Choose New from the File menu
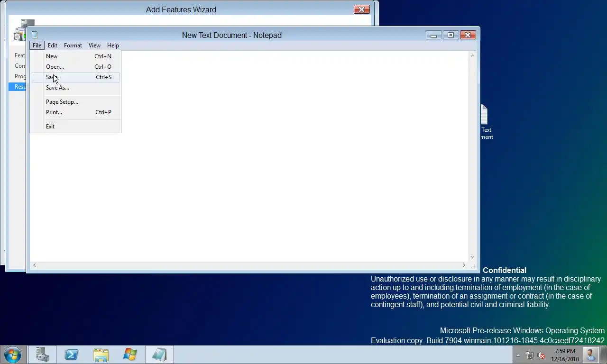The height and width of the screenshot is (364, 607). click(x=75, y=56)
